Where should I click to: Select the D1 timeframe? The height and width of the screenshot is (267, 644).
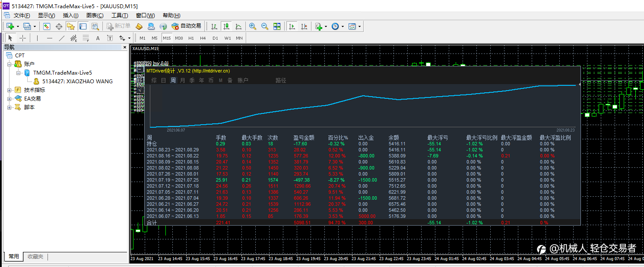click(x=215, y=38)
